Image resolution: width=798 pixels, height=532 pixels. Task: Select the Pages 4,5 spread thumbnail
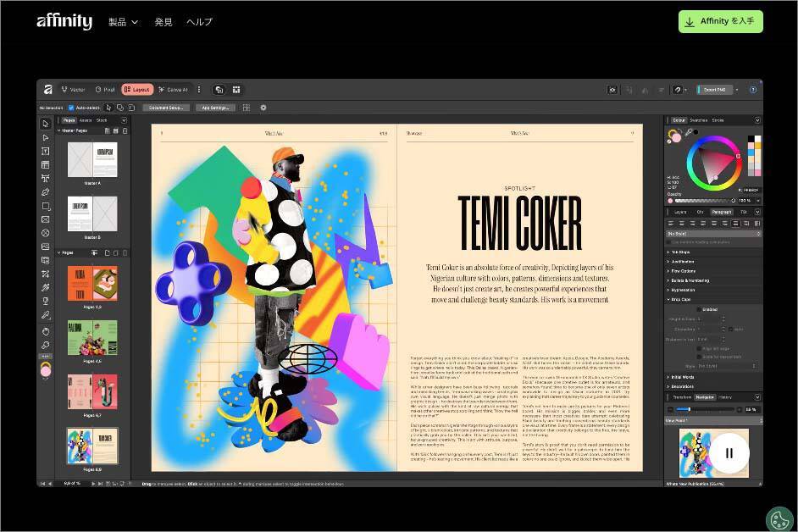pos(92,337)
